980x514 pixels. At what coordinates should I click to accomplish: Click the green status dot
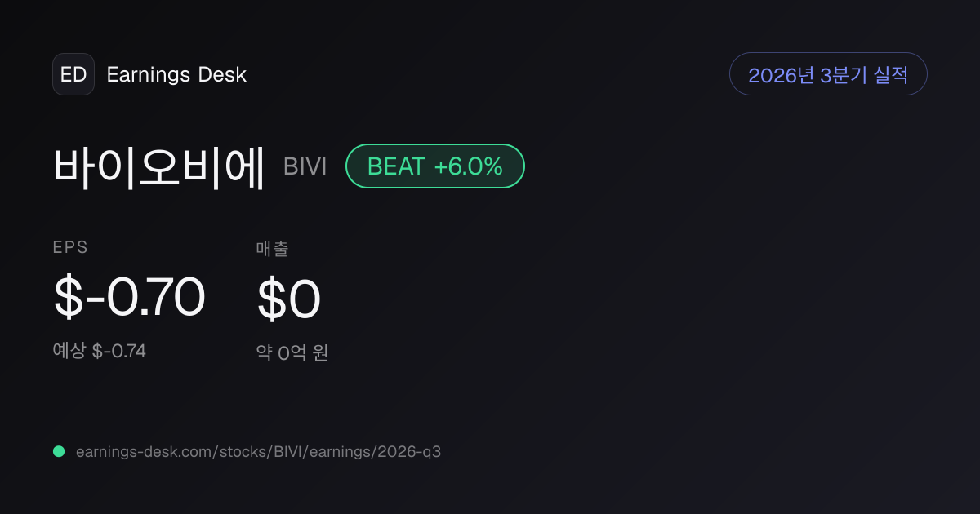tap(59, 451)
